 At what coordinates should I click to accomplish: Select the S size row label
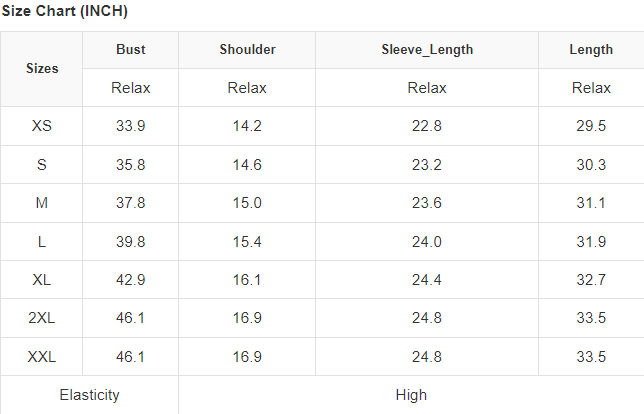coord(42,165)
